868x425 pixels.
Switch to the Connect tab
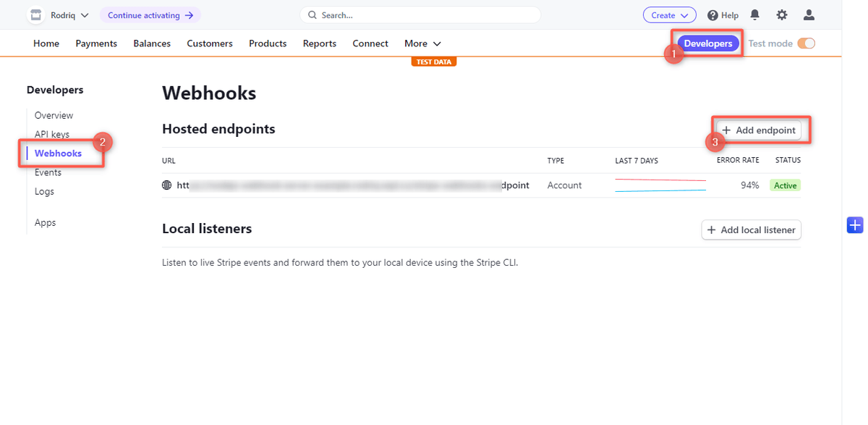point(370,43)
